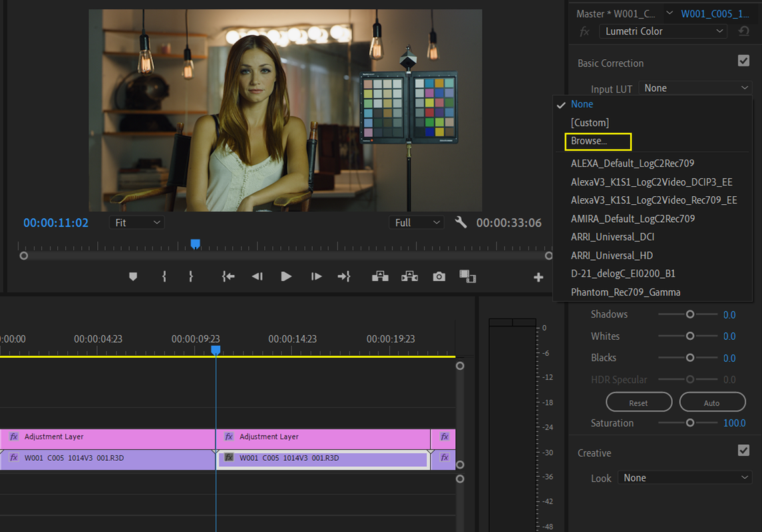Click the blue program monitor timecode 00:00:11:02
Viewport: 762px width, 532px height.
56,223
